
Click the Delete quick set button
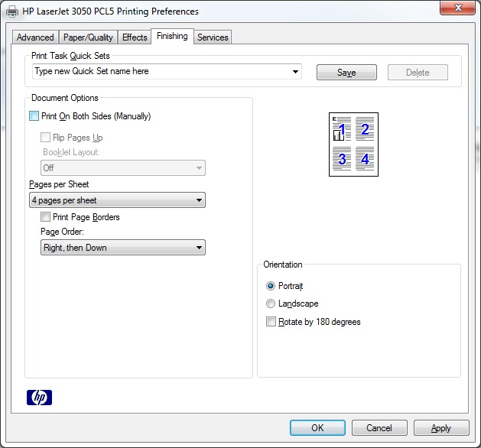418,73
